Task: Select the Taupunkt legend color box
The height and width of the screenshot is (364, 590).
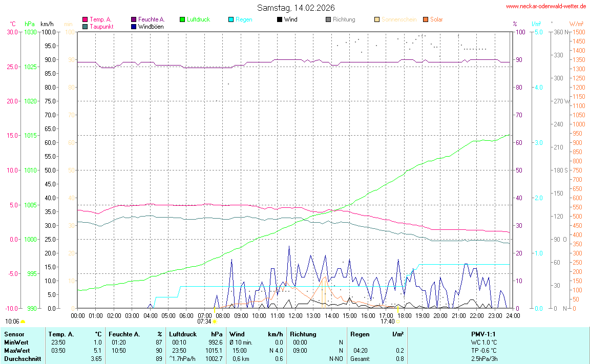Action: [85, 26]
